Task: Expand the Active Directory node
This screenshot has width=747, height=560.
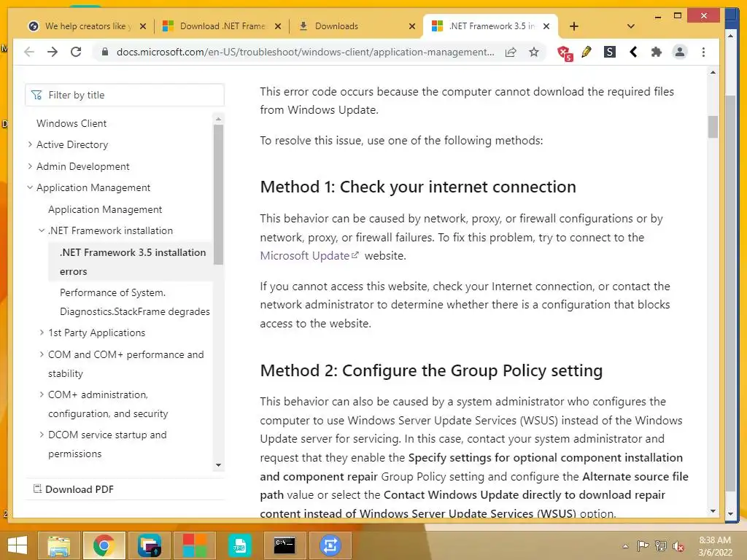Action: (x=30, y=144)
